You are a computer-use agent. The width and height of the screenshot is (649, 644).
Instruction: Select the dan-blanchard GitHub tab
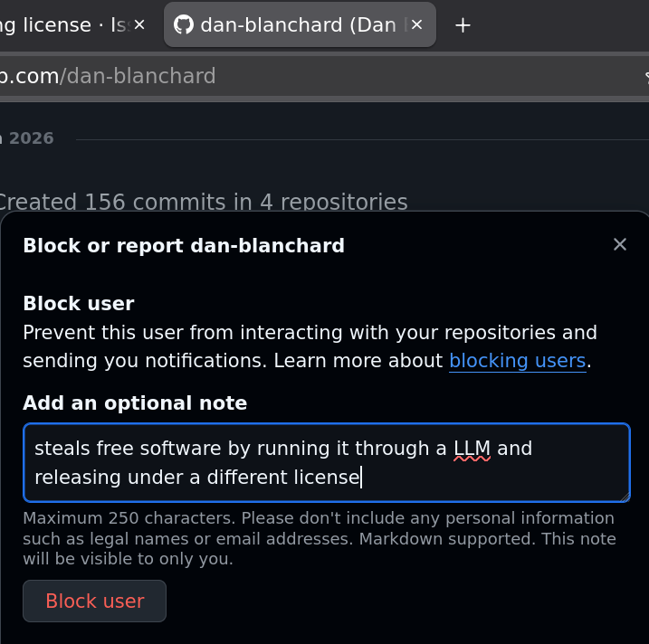point(299,25)
